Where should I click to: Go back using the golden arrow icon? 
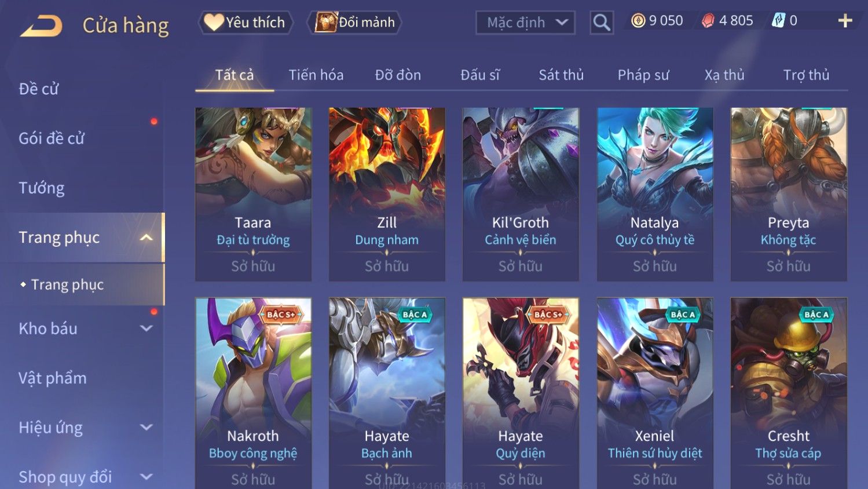click(41, 26)
